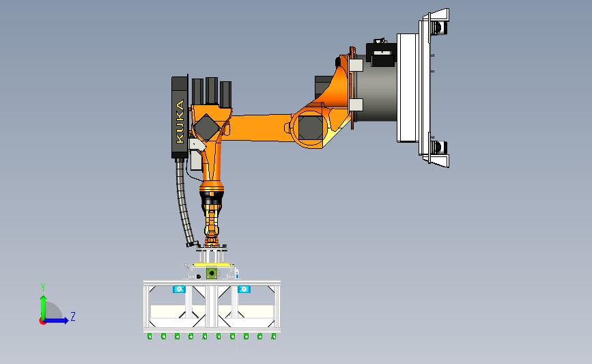Select the green square sensor above the gripper frame

click(x=212, y=273)
